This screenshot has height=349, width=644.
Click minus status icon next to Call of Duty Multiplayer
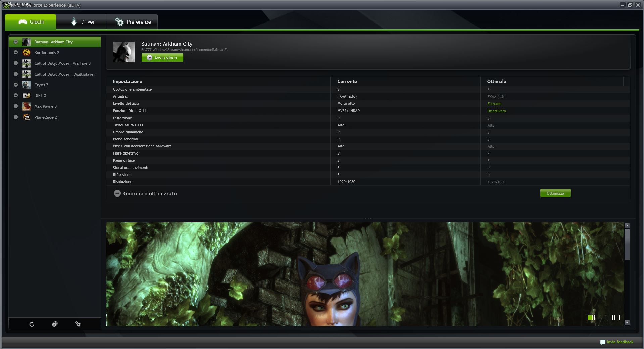coord(15,74)
